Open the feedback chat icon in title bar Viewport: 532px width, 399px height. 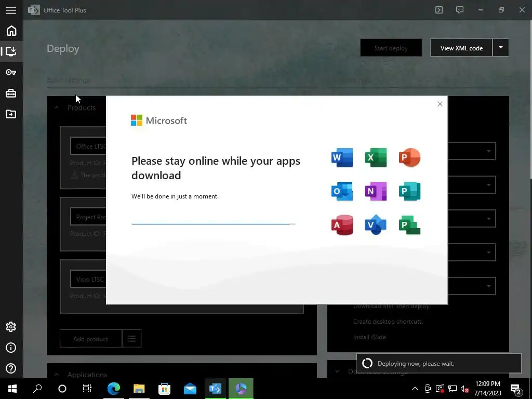[460, 10]
